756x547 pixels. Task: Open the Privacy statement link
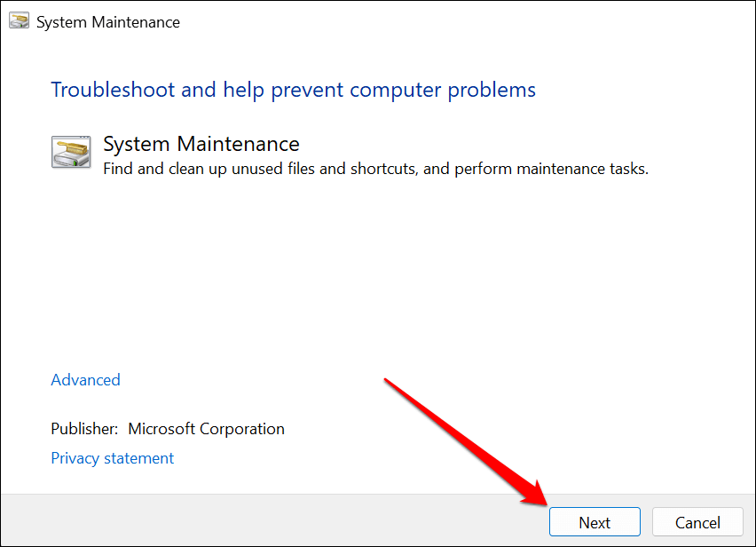pos(113,458)
